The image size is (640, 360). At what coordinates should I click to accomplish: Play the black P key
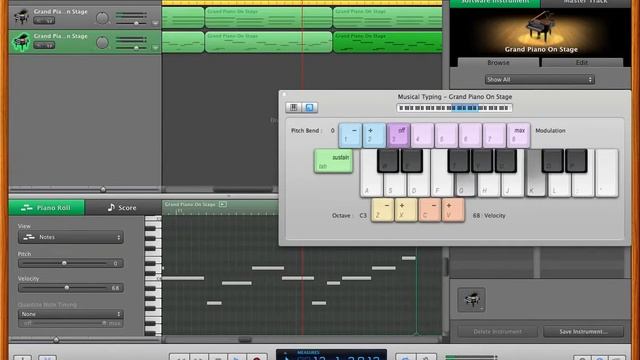click(576, 160)
